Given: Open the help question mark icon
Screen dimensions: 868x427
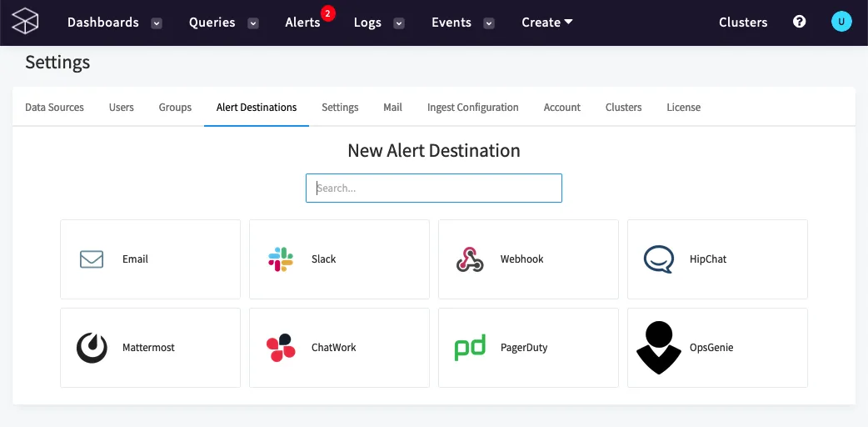Looking at the screenshot, I should (x=799, y=22).
